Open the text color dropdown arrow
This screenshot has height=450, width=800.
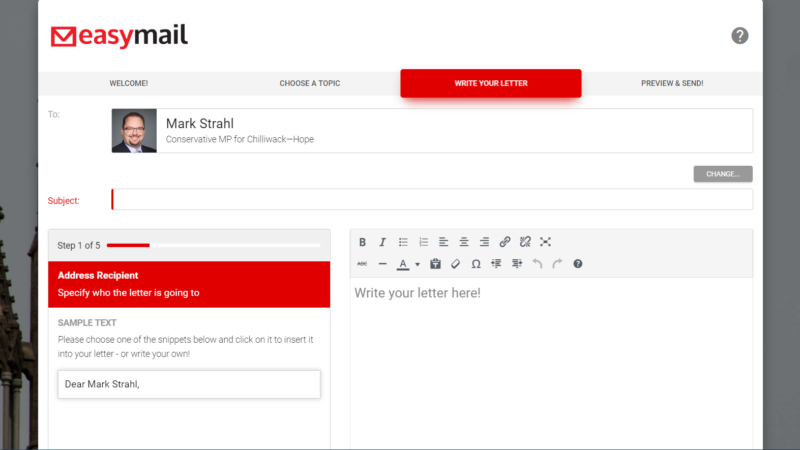pos(417,264)
